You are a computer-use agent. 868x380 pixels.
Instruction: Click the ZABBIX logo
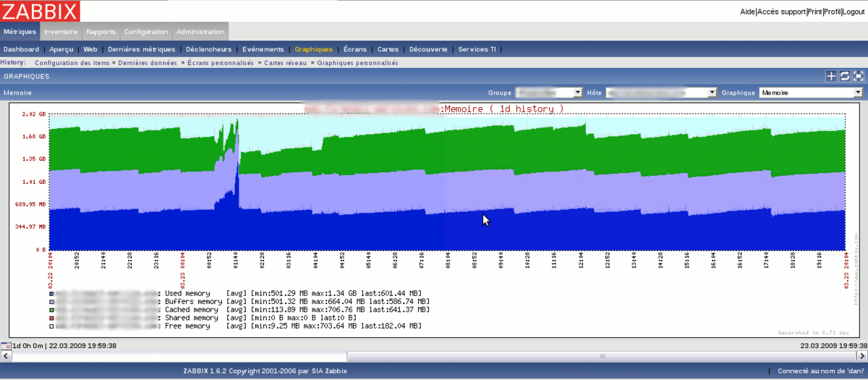[x=41, y=11]
